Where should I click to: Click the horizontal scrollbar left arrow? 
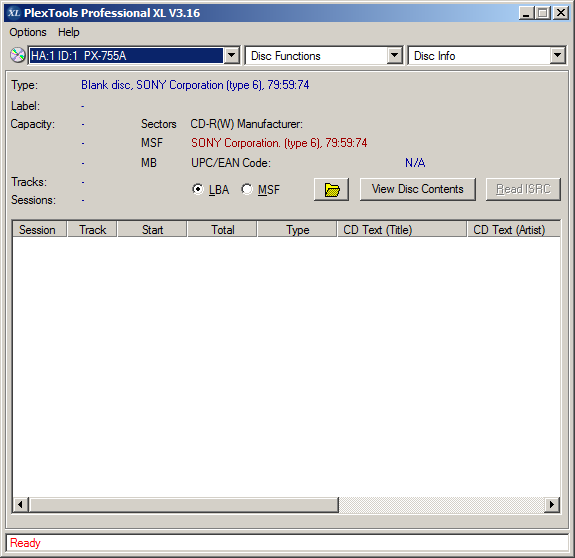point(21,505)
